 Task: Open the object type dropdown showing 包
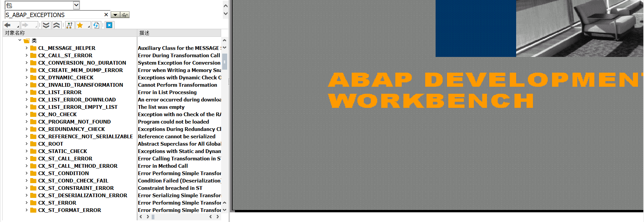(x=76, y=5)
